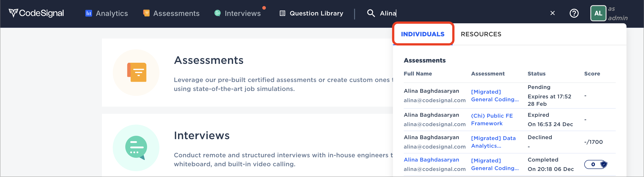
Task: Click Alina Baghdasaryan in the Declined row
Action: point(431,137)
